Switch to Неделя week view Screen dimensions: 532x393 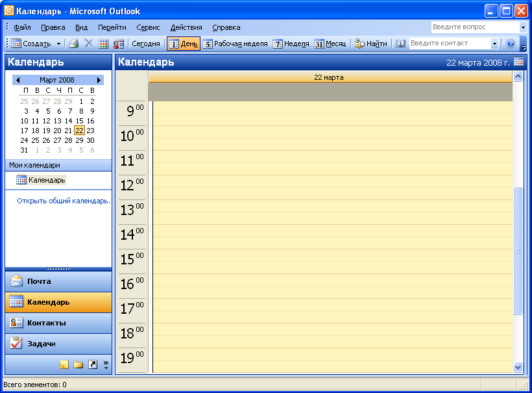point(291,44)
